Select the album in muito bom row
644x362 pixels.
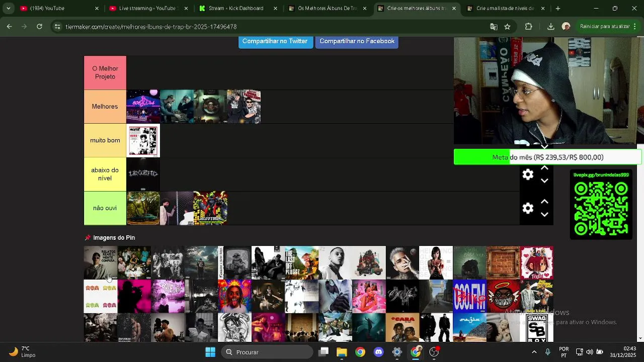click(x=143, y=140)
